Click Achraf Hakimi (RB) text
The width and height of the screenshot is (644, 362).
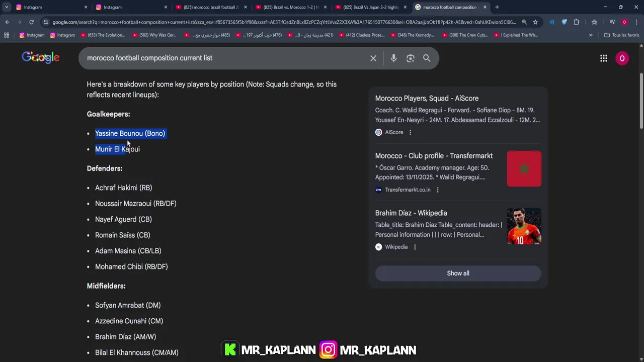click(x=123, y=188)
